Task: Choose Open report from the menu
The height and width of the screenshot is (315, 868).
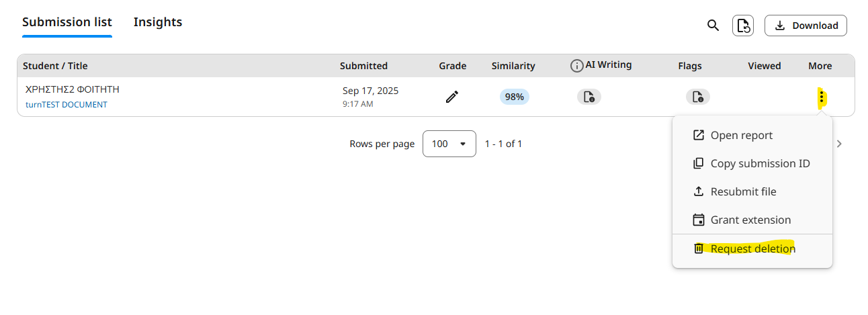Action: [741, 135]
